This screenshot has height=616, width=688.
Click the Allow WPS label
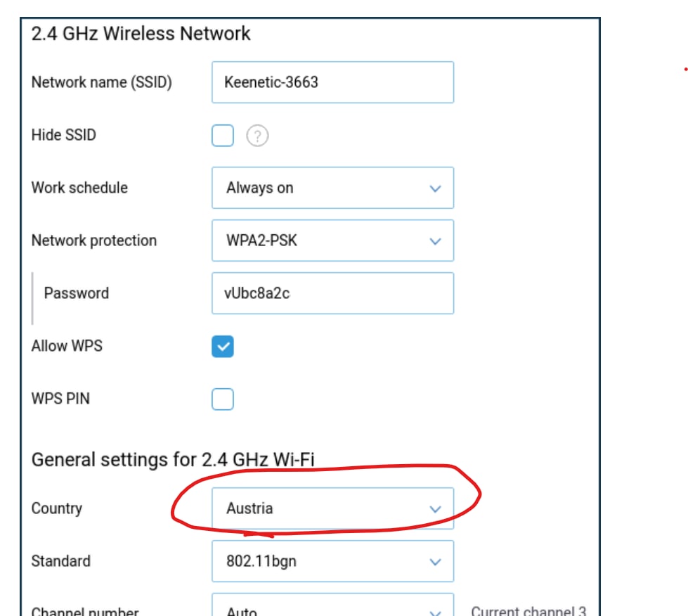coord(67,346)
